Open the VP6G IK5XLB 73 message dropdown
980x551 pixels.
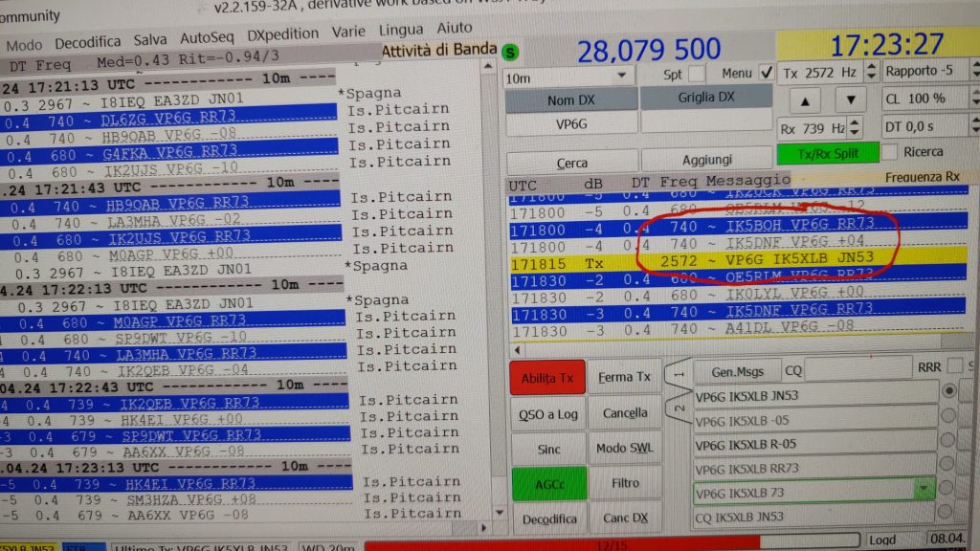coord(924,489)
